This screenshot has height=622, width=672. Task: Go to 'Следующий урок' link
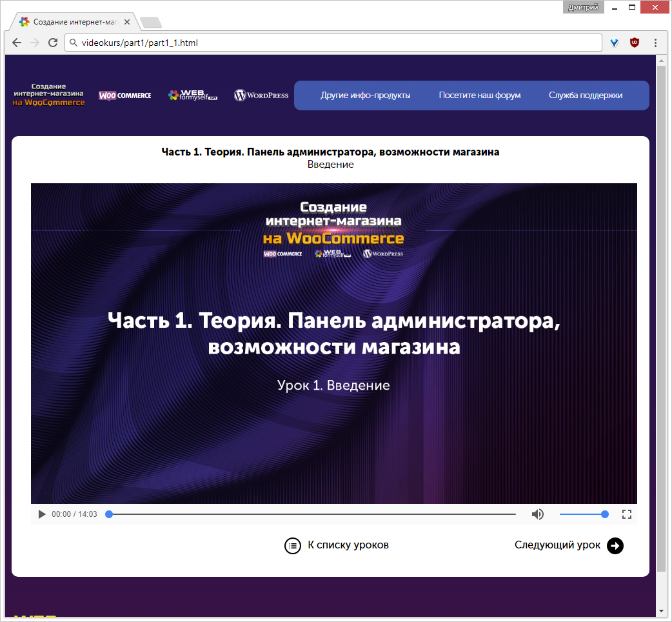click(x=557, y=545)
